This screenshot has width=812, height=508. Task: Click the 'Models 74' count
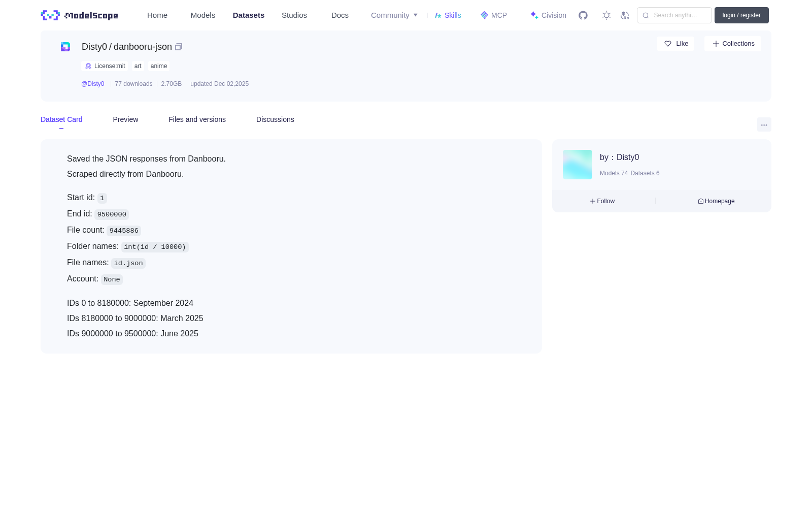coord(614,173)
